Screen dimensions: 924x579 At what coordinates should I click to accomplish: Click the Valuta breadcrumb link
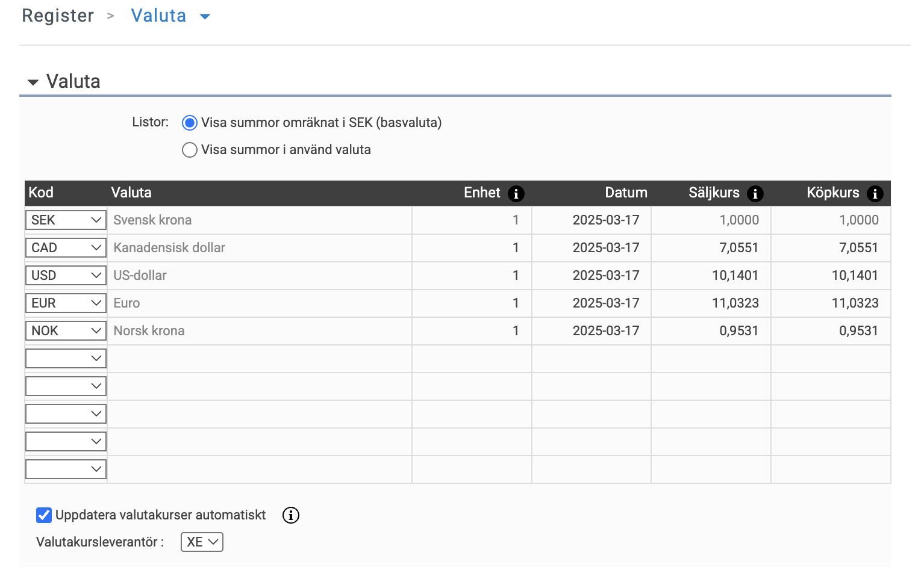(x=159, y=16)
